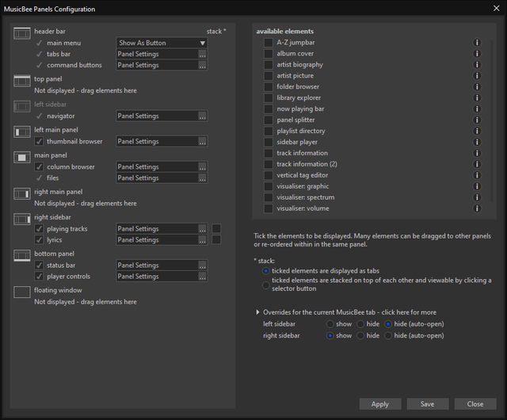This screenshot has height=420, width=507.
Task: Click the available elements list scrollbar
Action: click(492, 120)
